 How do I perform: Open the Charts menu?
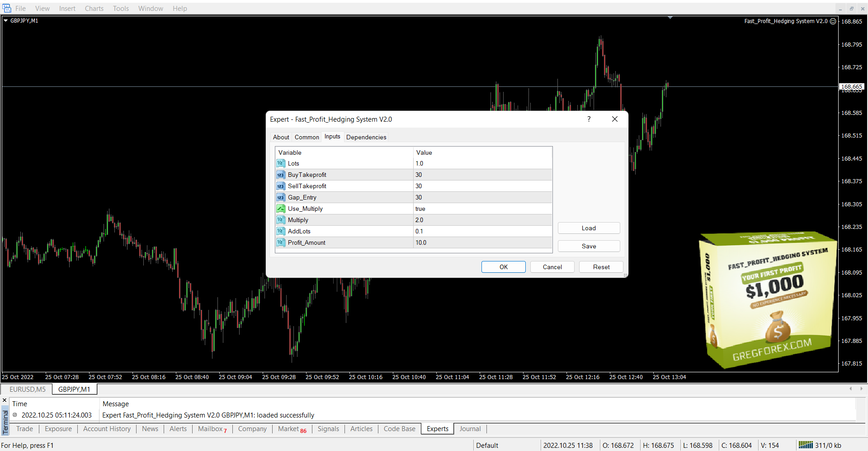(94, 8)
